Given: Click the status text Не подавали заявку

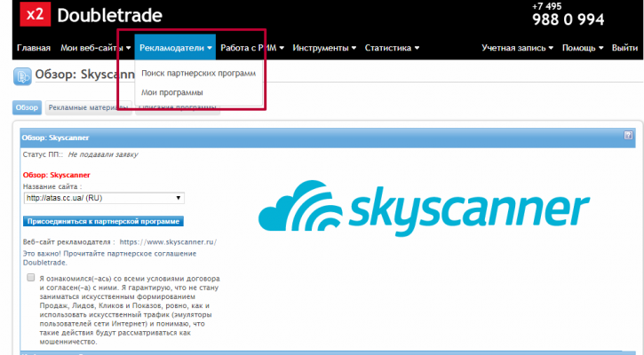Looking at the screenshot, I should tap(103, 154).
